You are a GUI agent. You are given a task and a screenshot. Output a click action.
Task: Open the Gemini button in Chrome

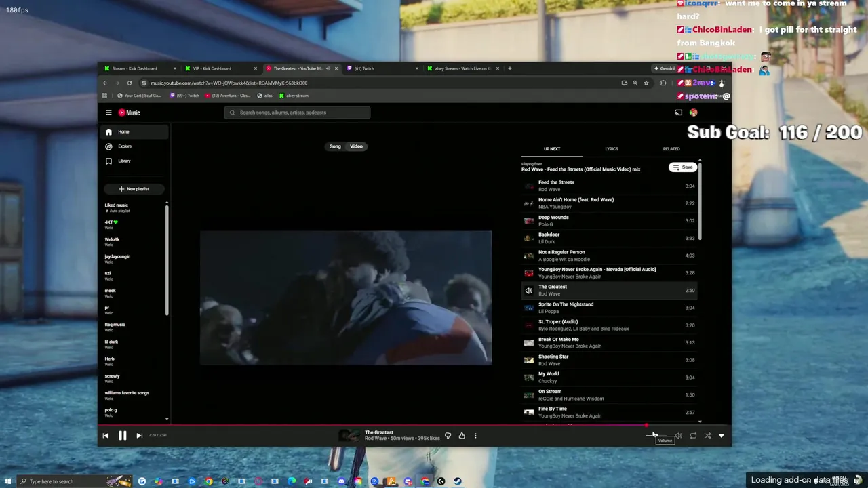[665, 68]
